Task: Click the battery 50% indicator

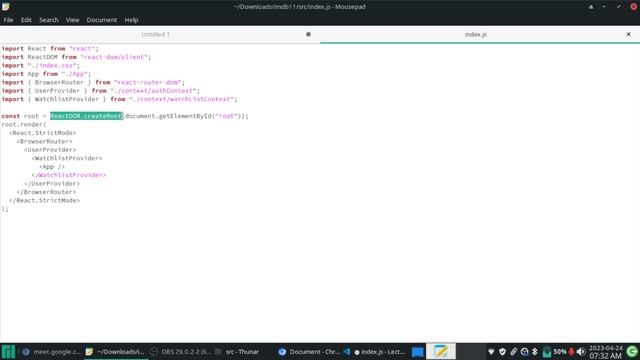Action: (x=554, y=351)
